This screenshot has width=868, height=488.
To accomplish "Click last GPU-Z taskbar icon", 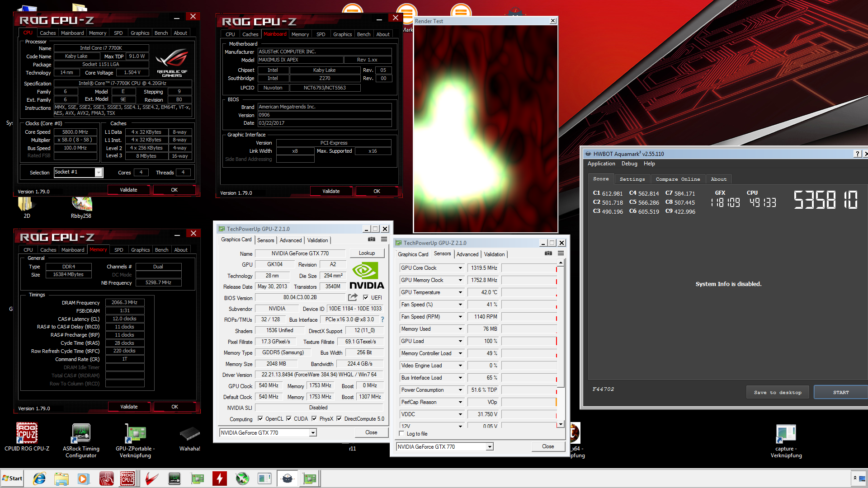I will coord(310,479).
